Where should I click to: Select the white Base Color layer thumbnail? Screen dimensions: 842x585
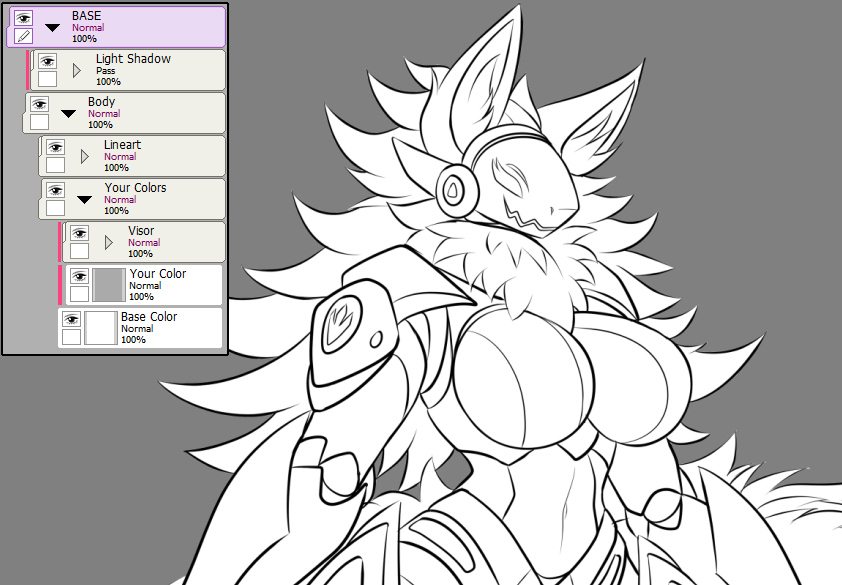click(x=100, y=328)
